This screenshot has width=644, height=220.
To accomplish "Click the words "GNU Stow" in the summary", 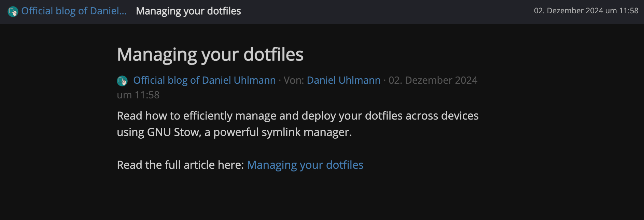I will click(173, 132).
